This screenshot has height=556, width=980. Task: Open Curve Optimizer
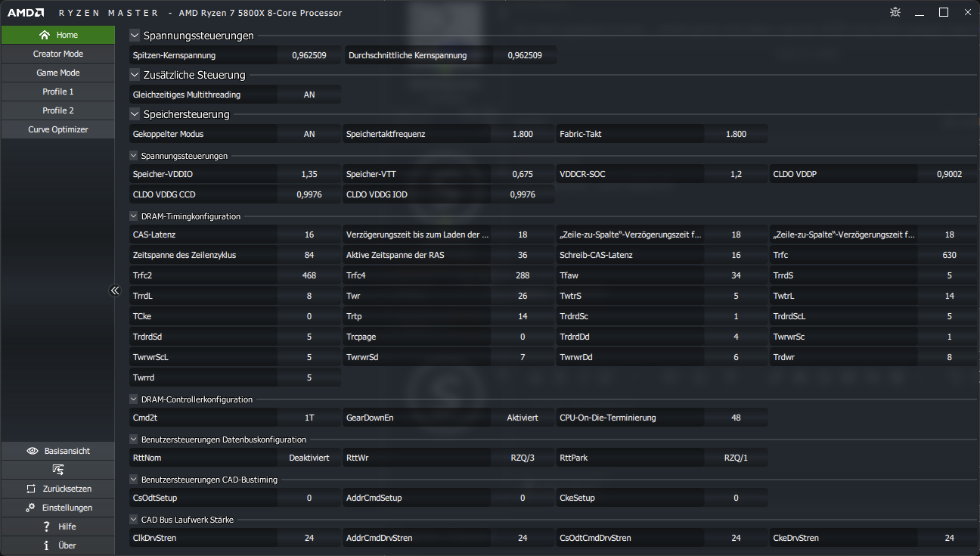coord(57,129)
